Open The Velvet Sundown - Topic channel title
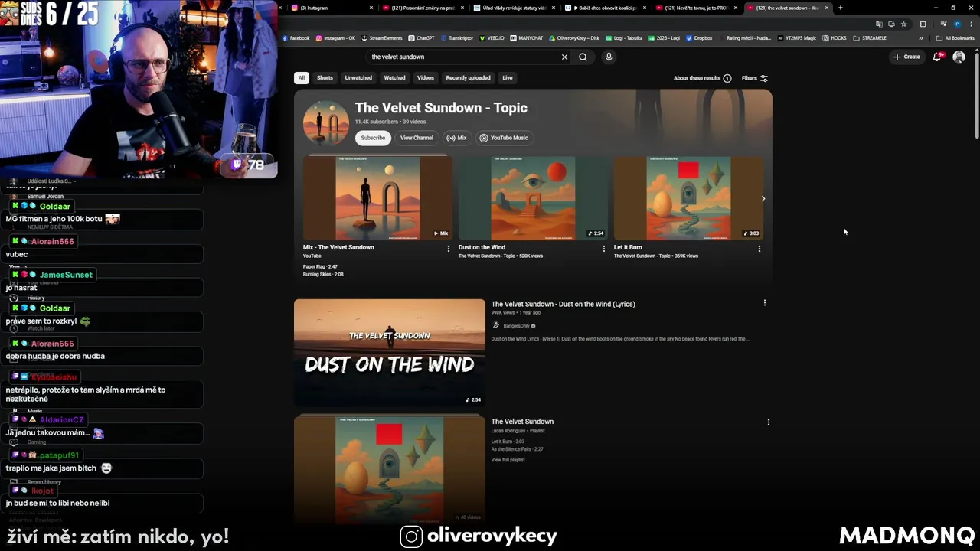This screenshot has height=551, width=980. [x=441, y=108]
